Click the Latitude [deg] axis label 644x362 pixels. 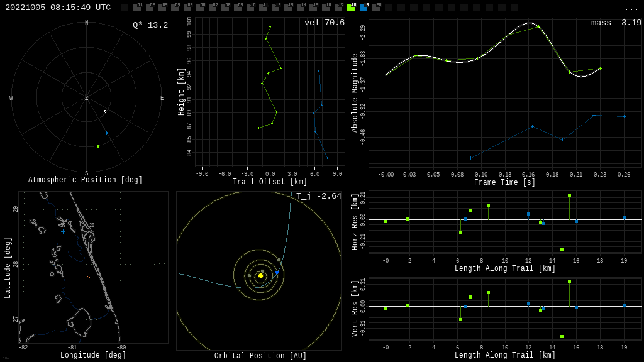[x=8, y=268]
